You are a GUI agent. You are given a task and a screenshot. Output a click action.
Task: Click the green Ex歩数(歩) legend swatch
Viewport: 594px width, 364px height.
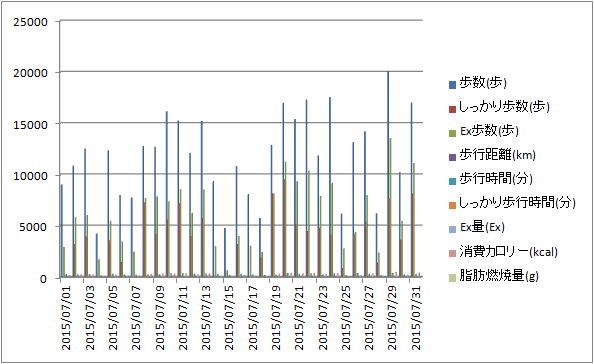coord(452,133)
